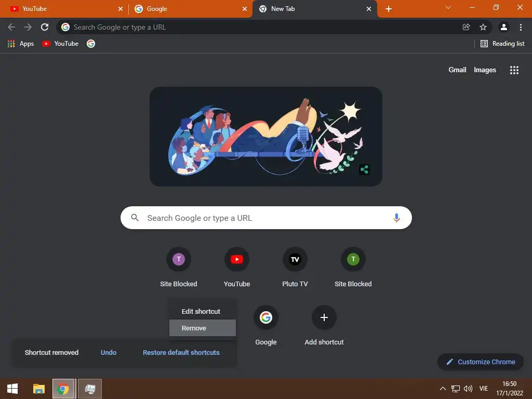Restore default shortcuts
Viewport: 532px width, 399px height.
(181, 353)
